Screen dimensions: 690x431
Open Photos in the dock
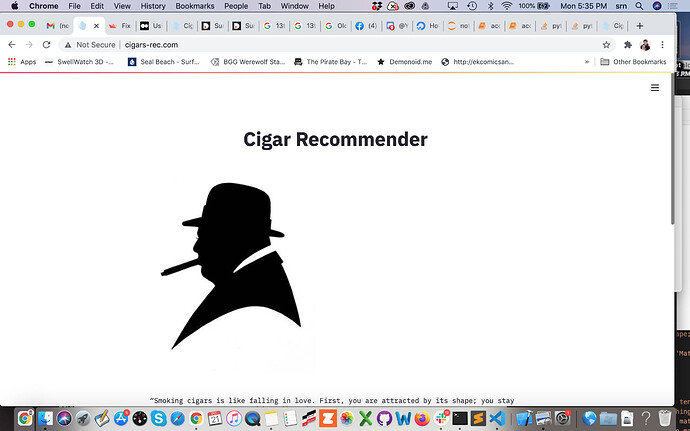tap(347, 418)
